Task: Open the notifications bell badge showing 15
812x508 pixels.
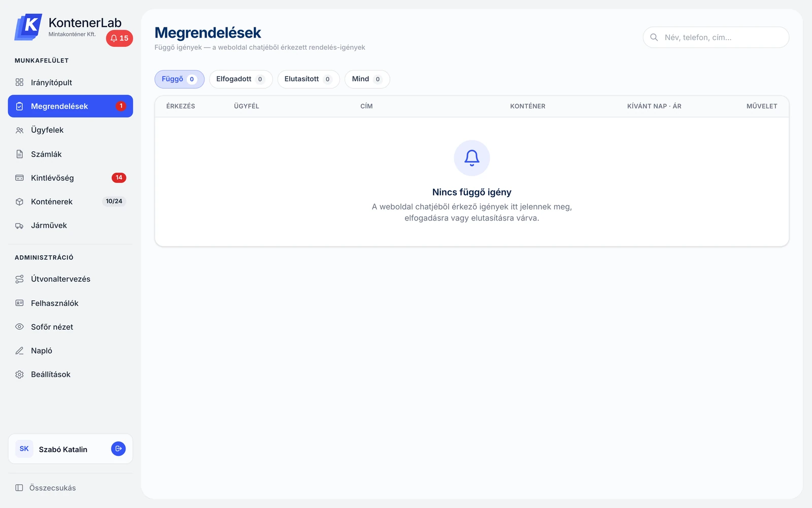Action: [x=119, y=38]
